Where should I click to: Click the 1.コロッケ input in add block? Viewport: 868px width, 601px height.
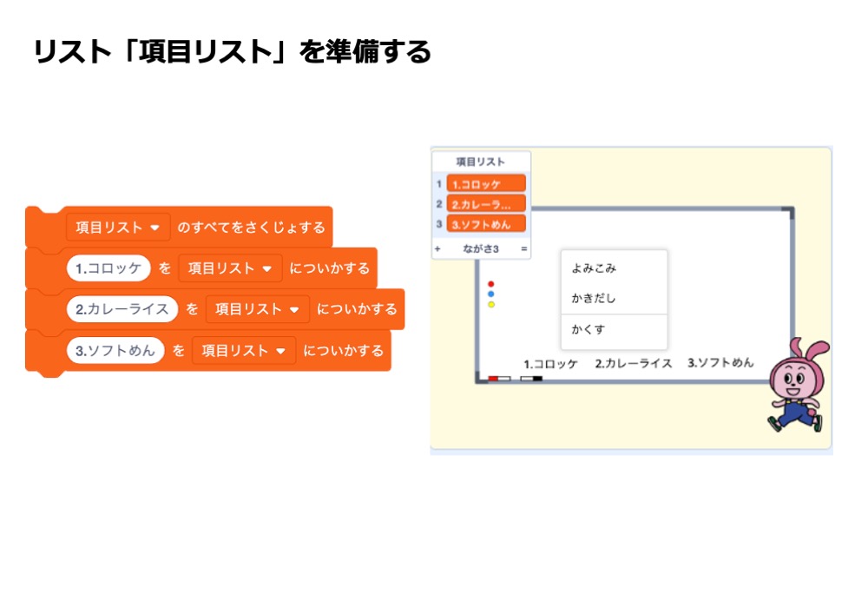coord(108,268)
